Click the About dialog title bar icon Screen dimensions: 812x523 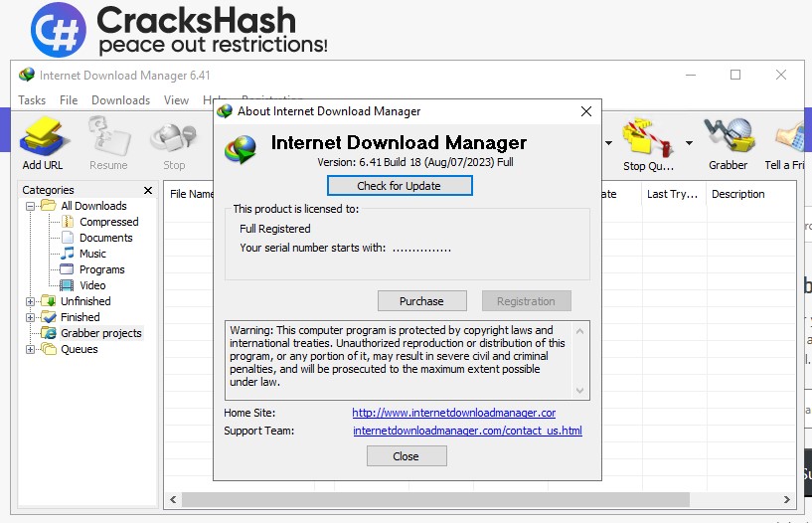(x=225, y=110)
